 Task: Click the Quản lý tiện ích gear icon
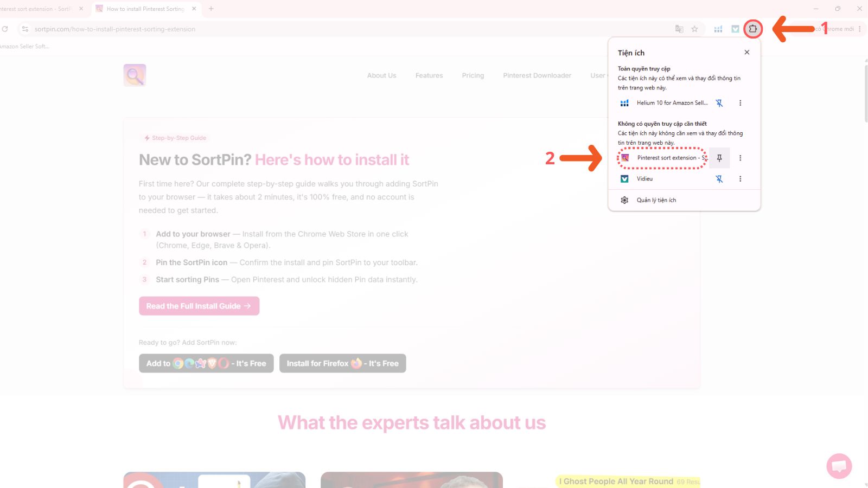[624, 200]
